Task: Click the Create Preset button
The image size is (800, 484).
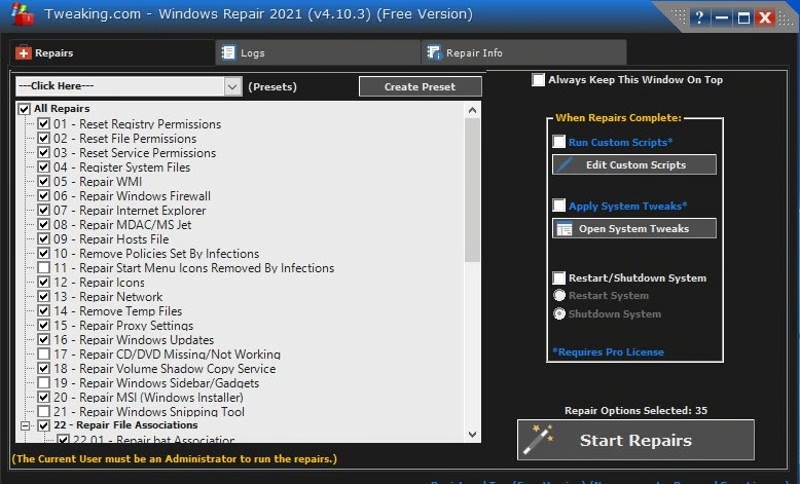Action: 420,86
